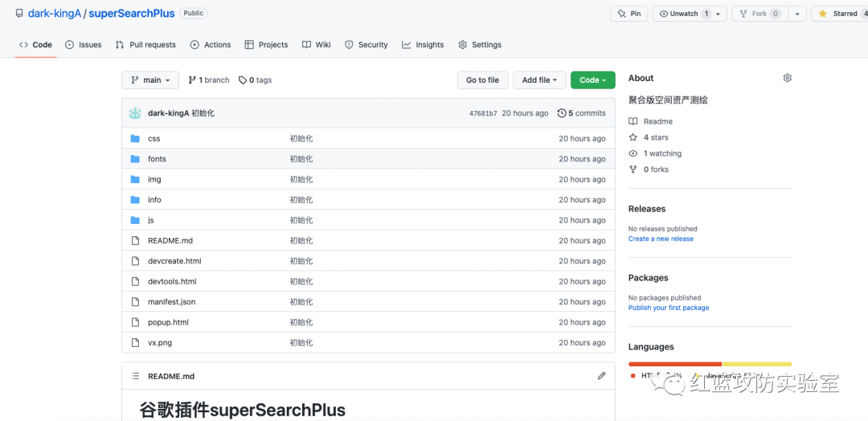
Task: Open the commit message 初始化 for css
Action: tap(301, 138)
